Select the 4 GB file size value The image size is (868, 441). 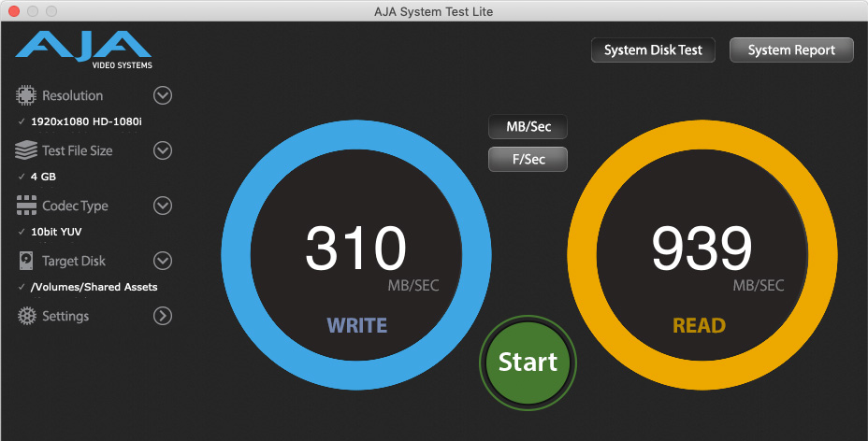pyautogui.click(x=43, y=177)
